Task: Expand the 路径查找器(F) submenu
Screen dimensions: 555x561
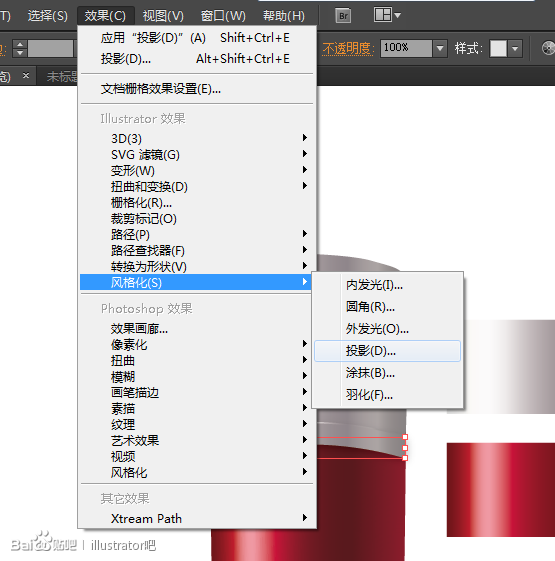Action: (x=196, y=250)
